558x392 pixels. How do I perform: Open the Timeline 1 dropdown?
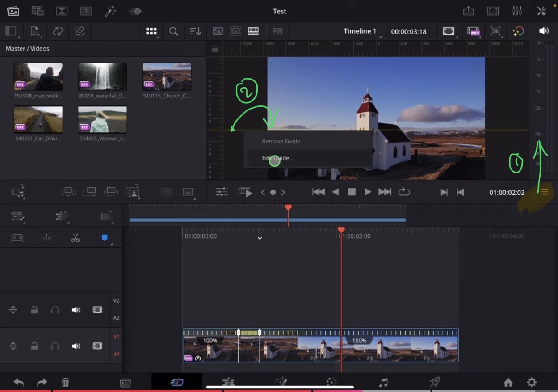[x=360, y=31]
